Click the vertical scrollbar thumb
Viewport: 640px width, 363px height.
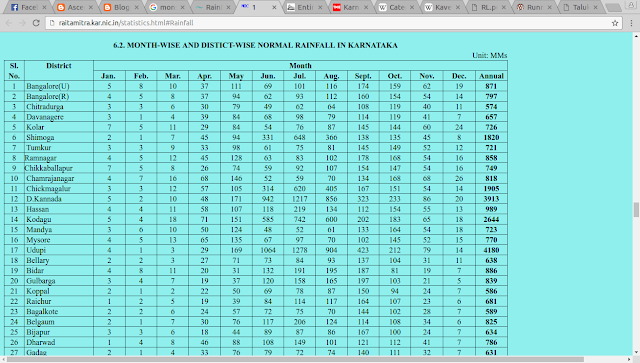click(x=636, y=210)
